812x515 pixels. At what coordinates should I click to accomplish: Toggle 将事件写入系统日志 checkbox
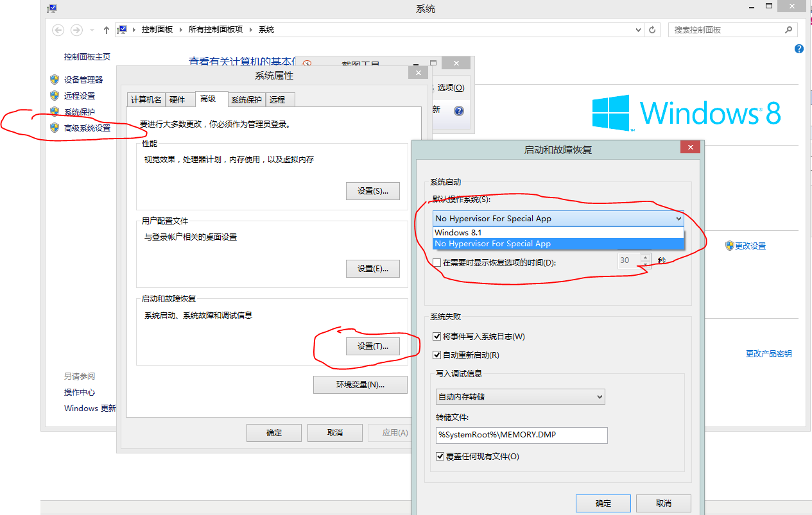point(437,336)
